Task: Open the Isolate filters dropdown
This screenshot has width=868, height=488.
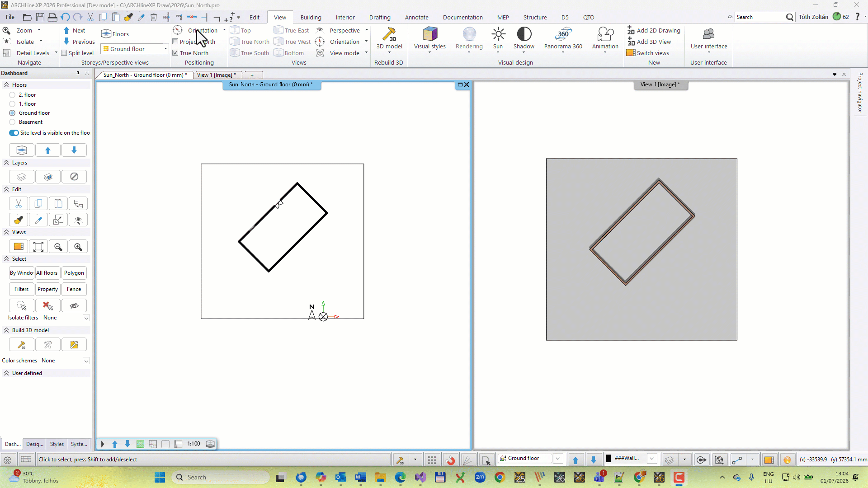Action: [x=86, y=318]
